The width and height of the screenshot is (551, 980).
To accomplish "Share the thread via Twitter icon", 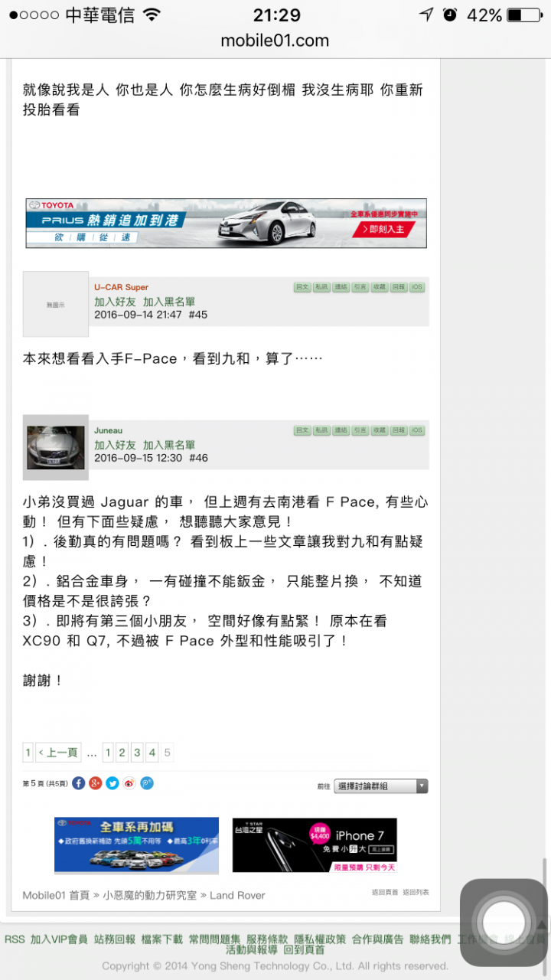I will click(x=112, y=783).
